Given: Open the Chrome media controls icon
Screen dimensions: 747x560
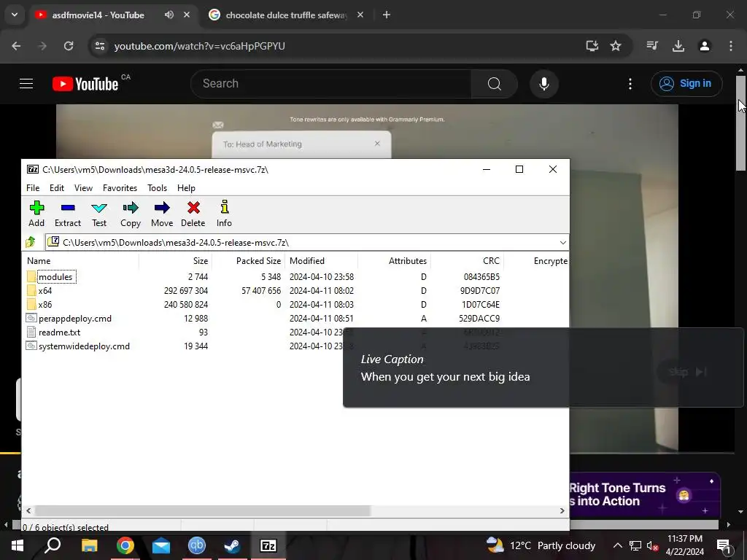Looking at the screenshot, I should (652, 46).
